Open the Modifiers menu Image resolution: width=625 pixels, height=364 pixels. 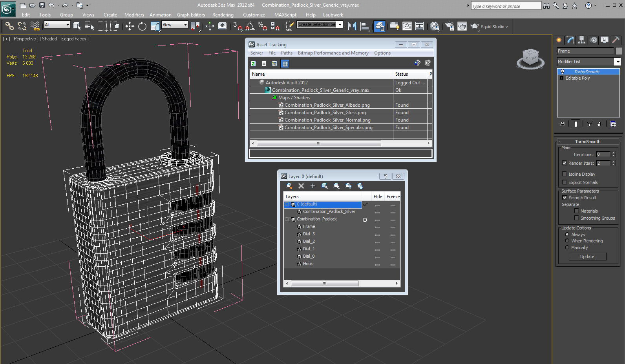pyautogui.click(x=134, y=15)
